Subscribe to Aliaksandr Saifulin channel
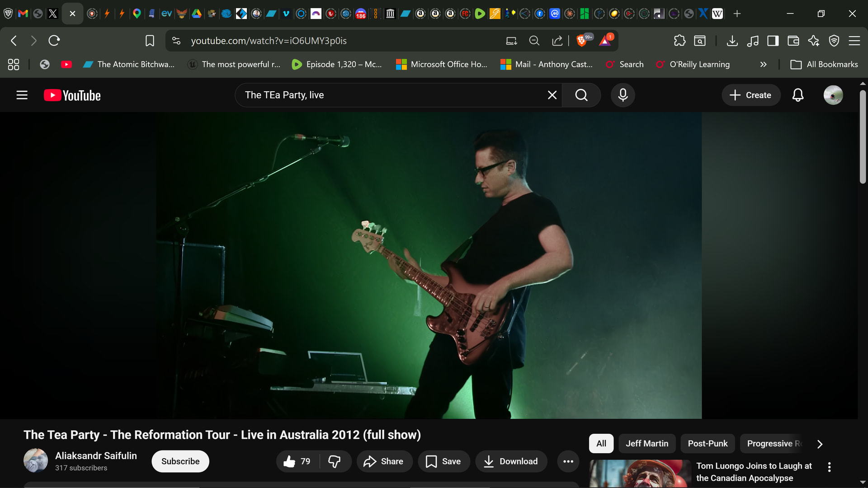This screenshot has height=488, width=868. (x=180, y=461)
